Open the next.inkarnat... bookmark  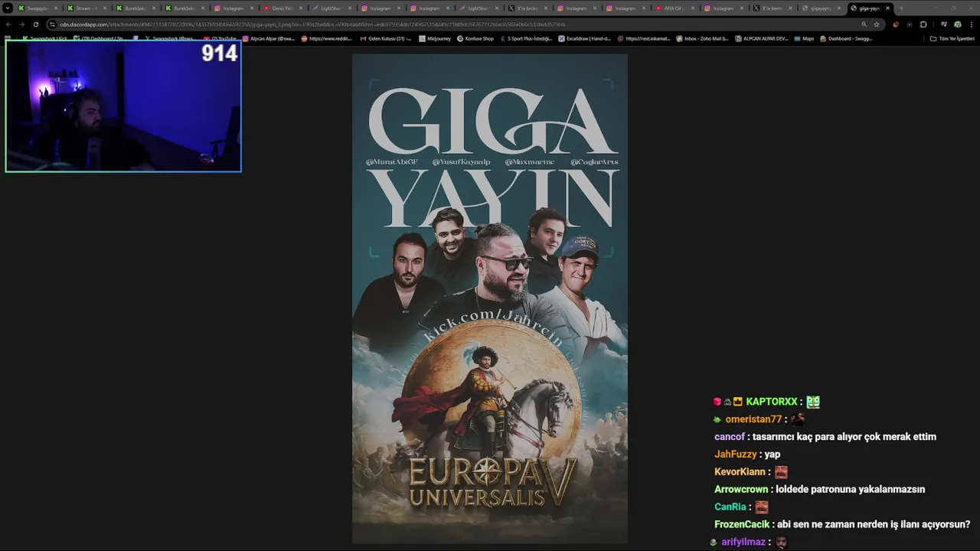(x=643, y=38)
